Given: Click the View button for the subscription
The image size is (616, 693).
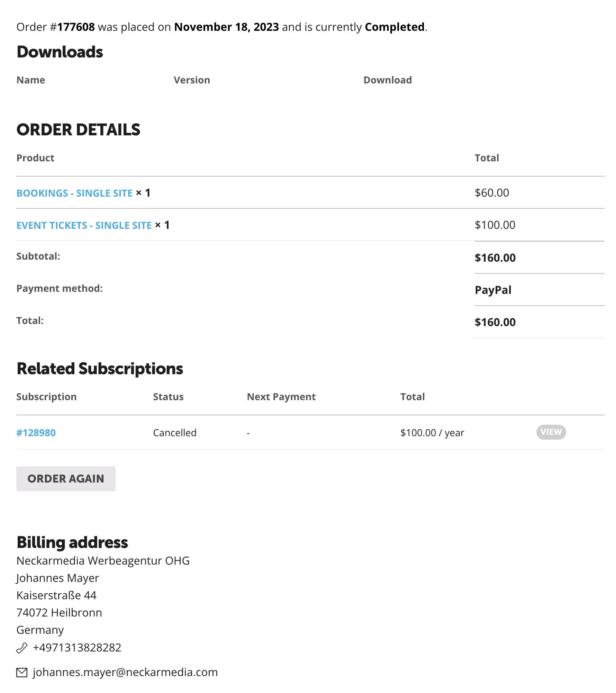Looking at the screenshot, I should [x=551, y=432].
